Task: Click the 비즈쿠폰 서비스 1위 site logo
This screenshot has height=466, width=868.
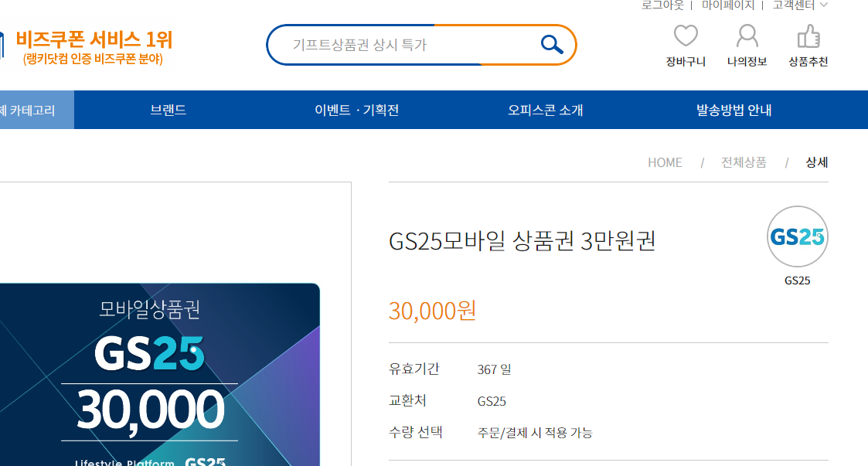Action: [94, 47]
